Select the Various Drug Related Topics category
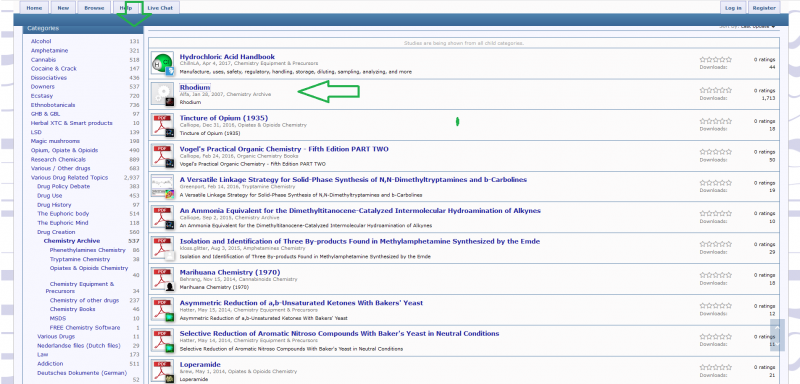 pos(69,177)
